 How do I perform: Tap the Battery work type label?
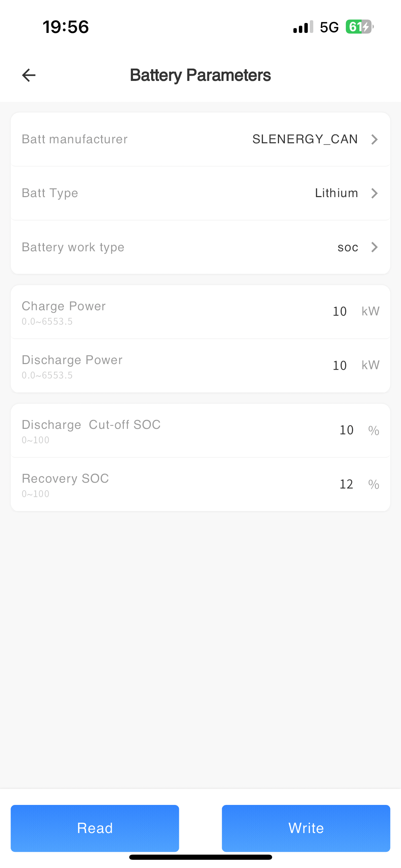click(x=73, y=247)
